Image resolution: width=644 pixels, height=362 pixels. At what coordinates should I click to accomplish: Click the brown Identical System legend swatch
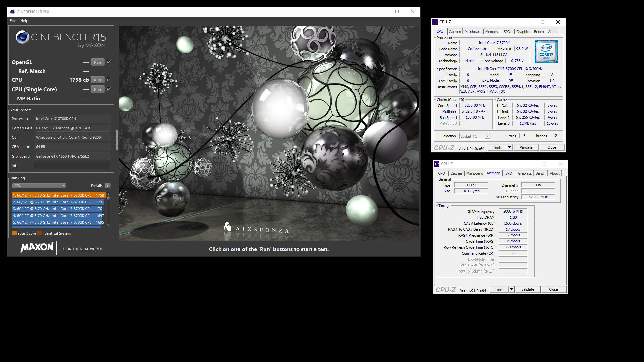click(x=40, y=233)
